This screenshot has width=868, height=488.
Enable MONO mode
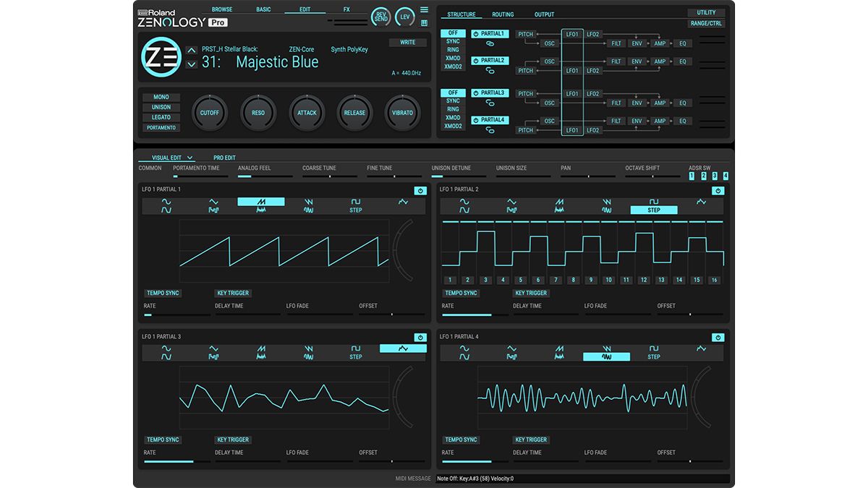(161, 96)
